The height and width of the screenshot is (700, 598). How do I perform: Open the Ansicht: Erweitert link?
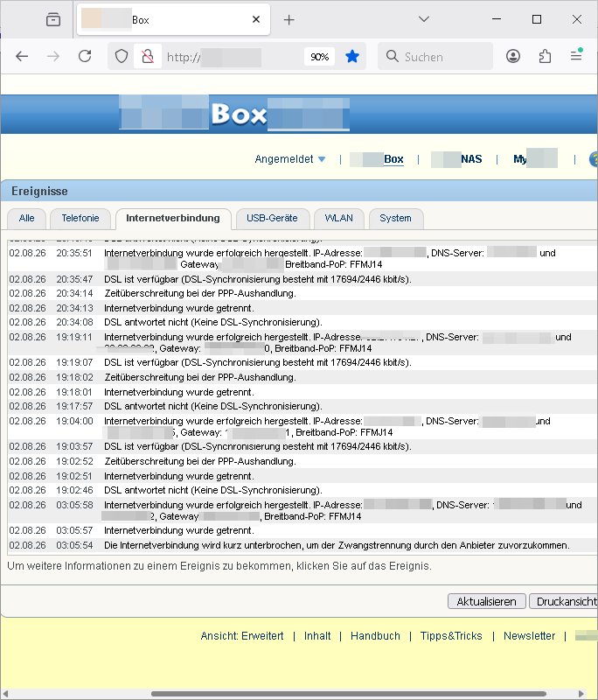tap(242, 636)
